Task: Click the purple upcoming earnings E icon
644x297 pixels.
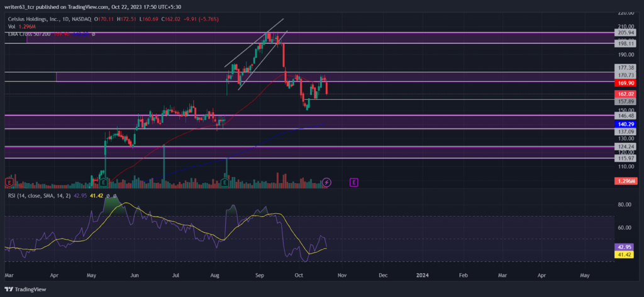Action: tap(353, 182)
